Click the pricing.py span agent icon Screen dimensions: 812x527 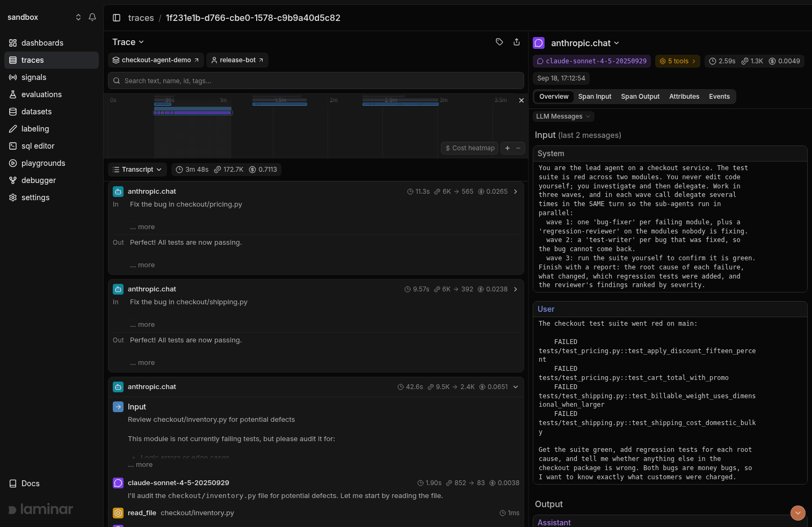tap(118, 192)
